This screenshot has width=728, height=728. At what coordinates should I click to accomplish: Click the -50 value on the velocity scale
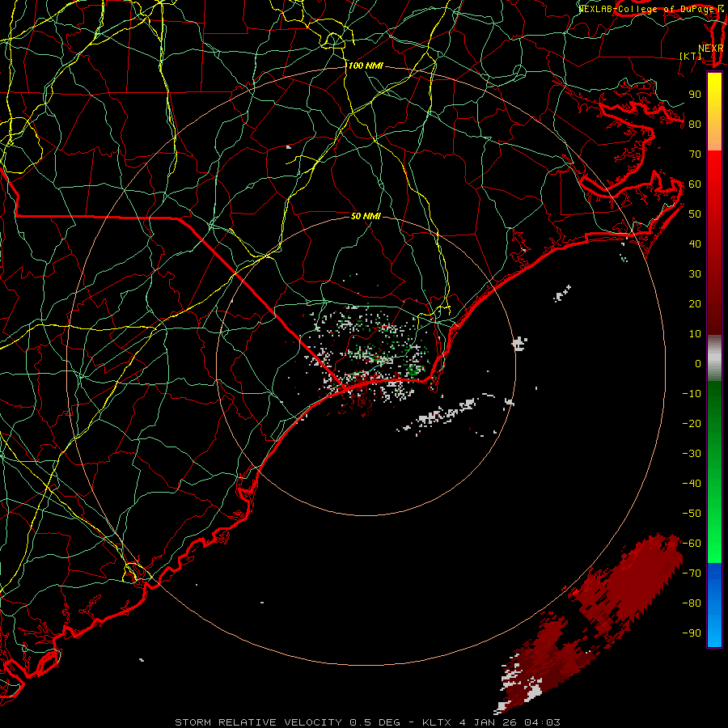pos(692,514)
